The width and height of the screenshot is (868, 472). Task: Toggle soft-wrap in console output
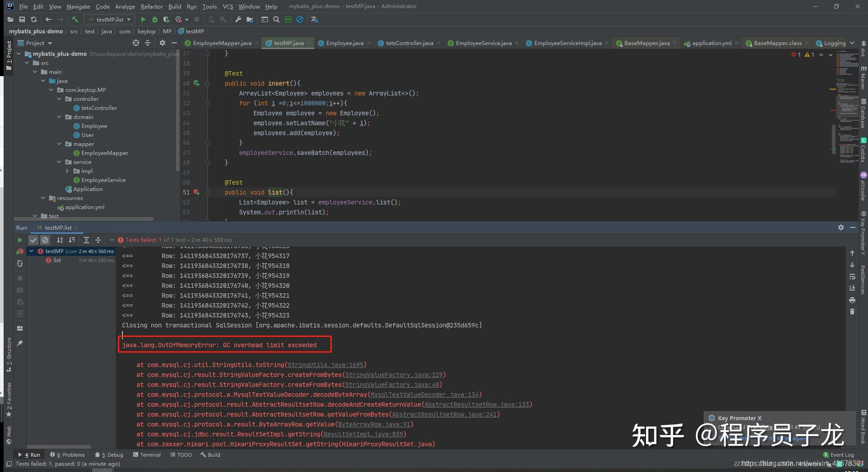pos(852,277)
